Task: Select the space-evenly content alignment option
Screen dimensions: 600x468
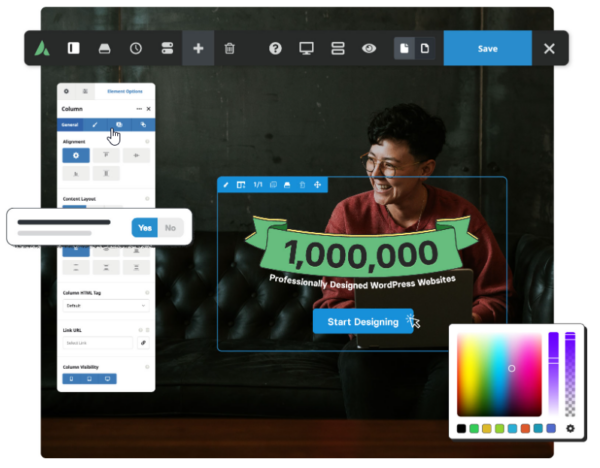Action: [136, 267]
